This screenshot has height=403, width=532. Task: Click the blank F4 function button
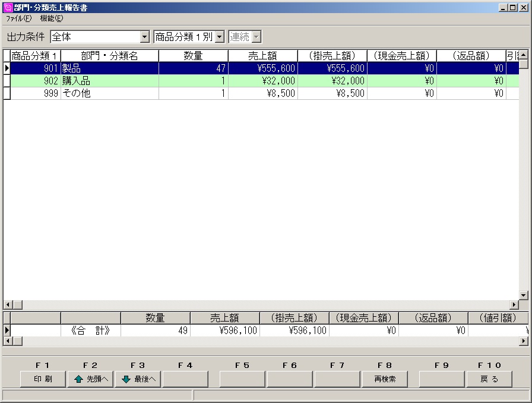(x=185, y=379)
